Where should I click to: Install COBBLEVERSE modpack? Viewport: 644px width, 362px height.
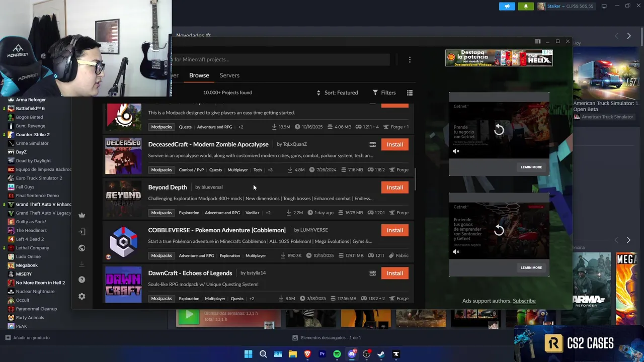(x=395, y=230)
